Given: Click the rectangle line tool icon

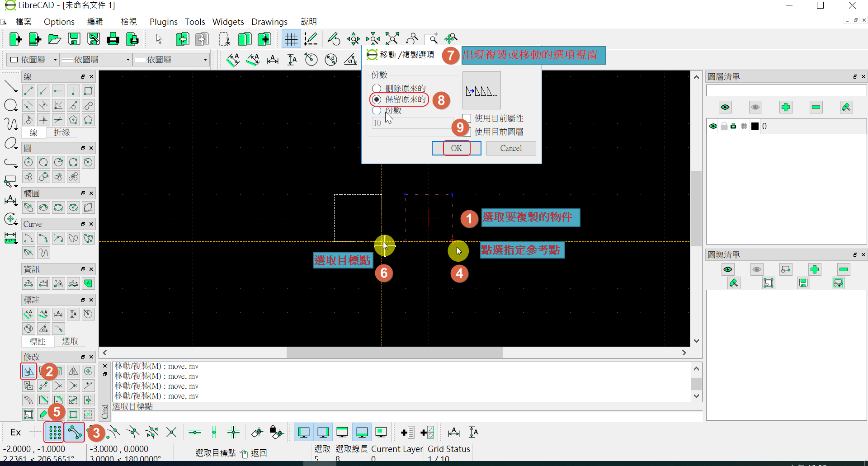Looking at the screenshot, I should click(88, 91).
